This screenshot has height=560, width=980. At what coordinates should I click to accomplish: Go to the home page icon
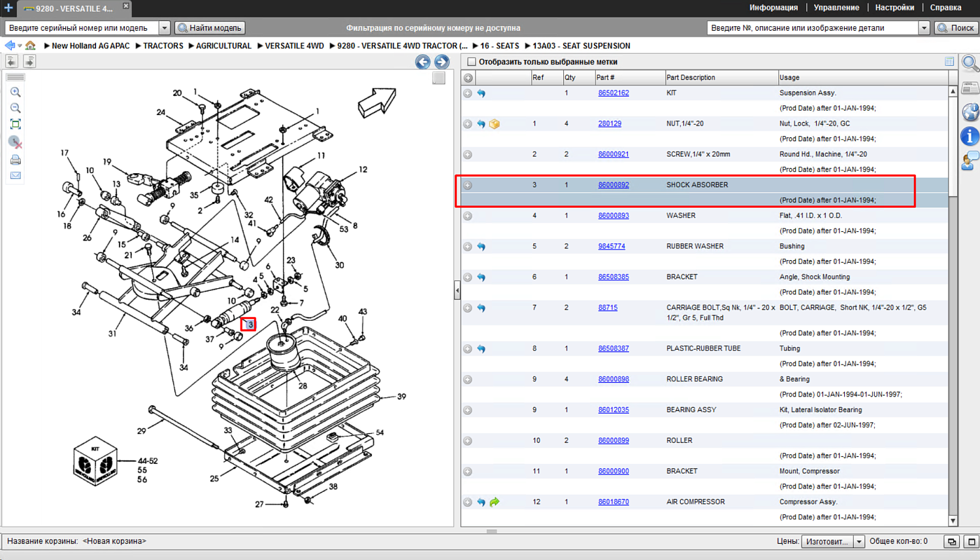(30, 46)
